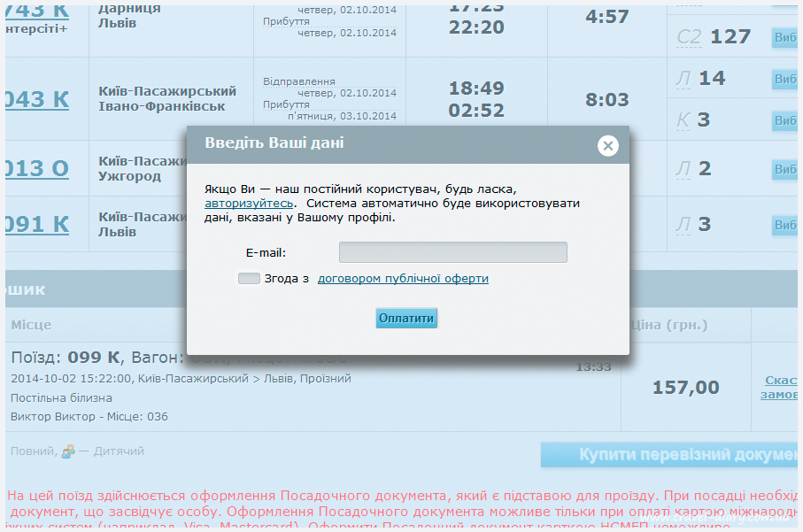Click the 'К' wagon type abbreviation

click(683, 120)
